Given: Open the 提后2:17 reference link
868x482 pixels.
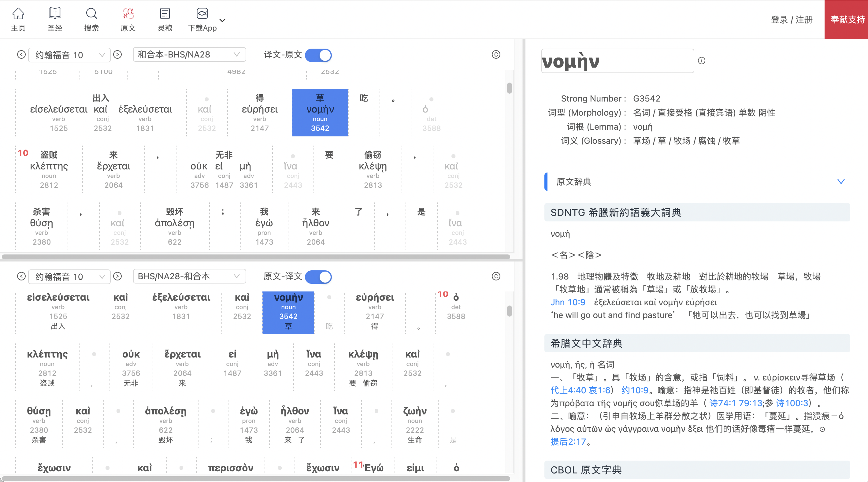Looking at the screenshot, I should tap(568, 442).
